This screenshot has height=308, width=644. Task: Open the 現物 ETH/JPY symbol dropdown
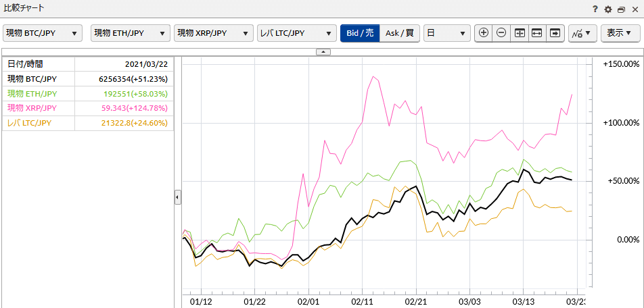pyautogui.click(x=130, y=33)
